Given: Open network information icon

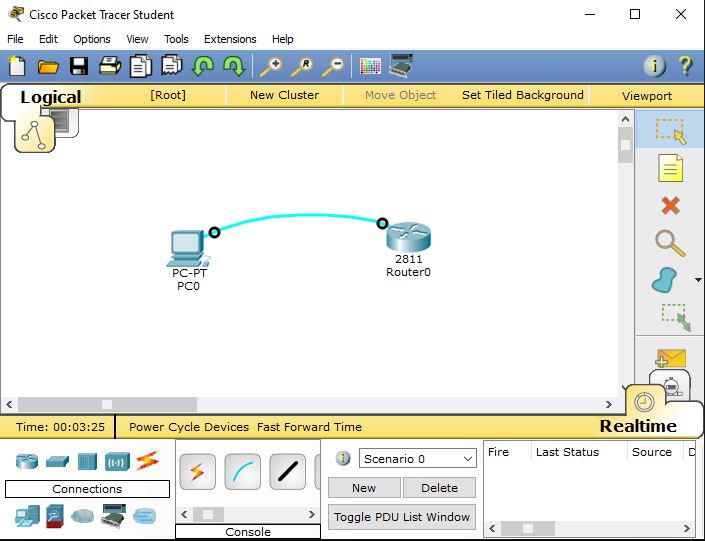Looking at the screenshot, I should (x=655, y=66).
